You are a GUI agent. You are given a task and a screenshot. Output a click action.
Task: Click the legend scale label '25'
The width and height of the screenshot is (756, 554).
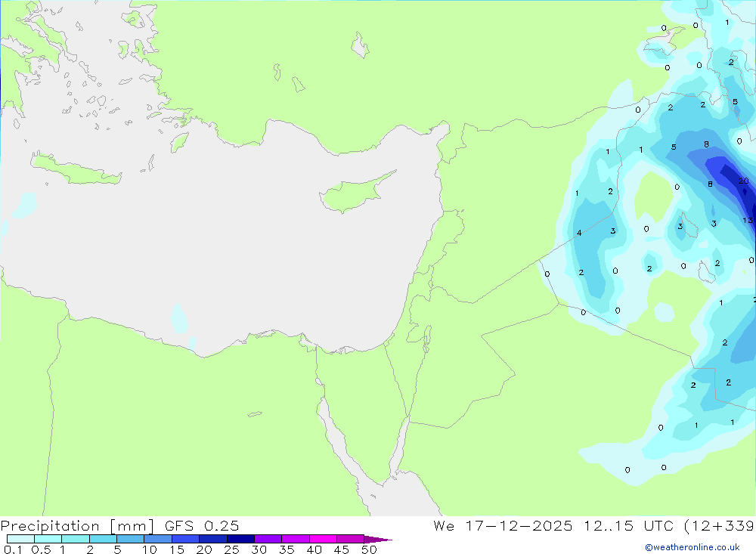coord(231,549)
